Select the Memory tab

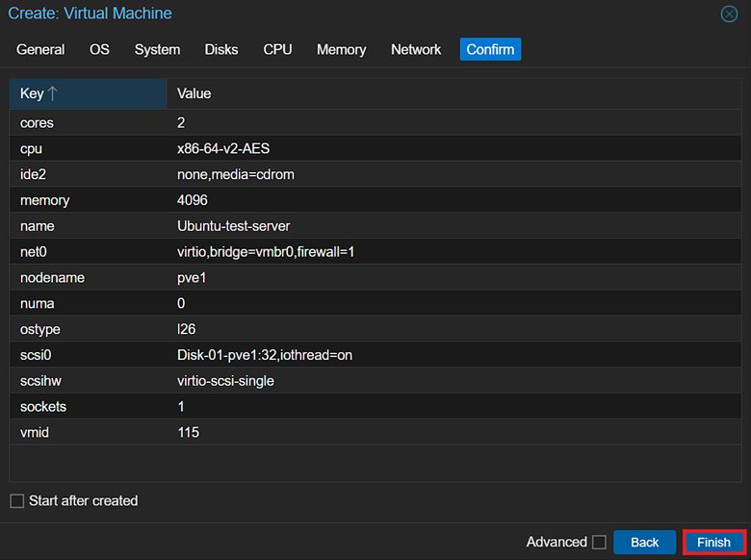click(x=341, y=49)
